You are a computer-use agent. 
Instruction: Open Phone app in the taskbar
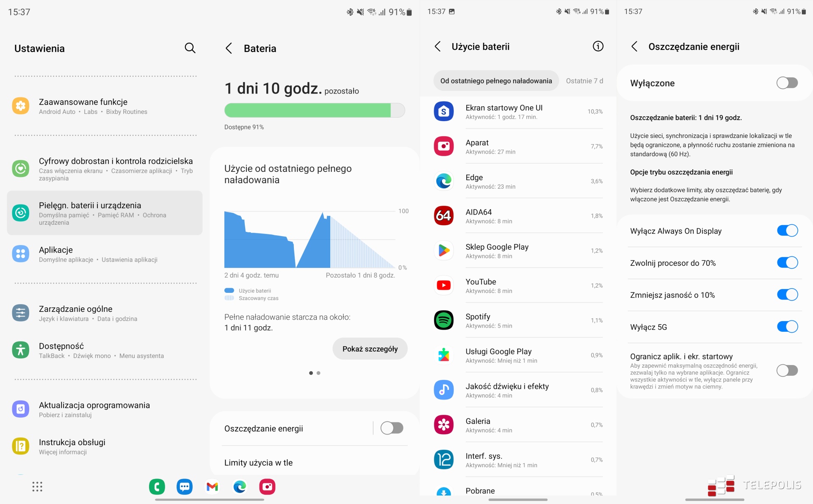(x=157, y=487)
